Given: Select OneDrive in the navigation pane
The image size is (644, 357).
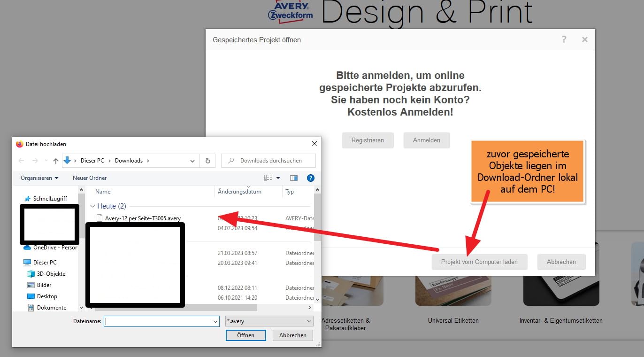Looking at the screenshot, I should pyautogui.click(x=50, y=248).
